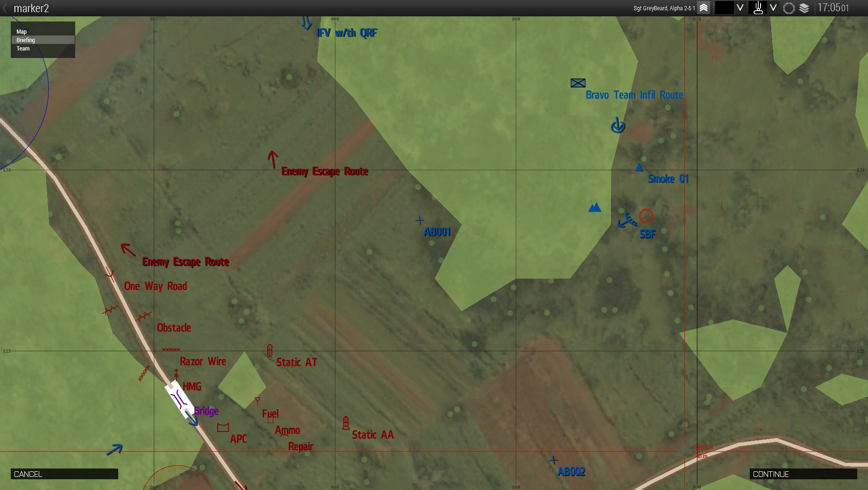This screenshot has height=490, width=868.
Task: Select the lone blue arrow above CANCEL
Action: (x=114, y=450)
